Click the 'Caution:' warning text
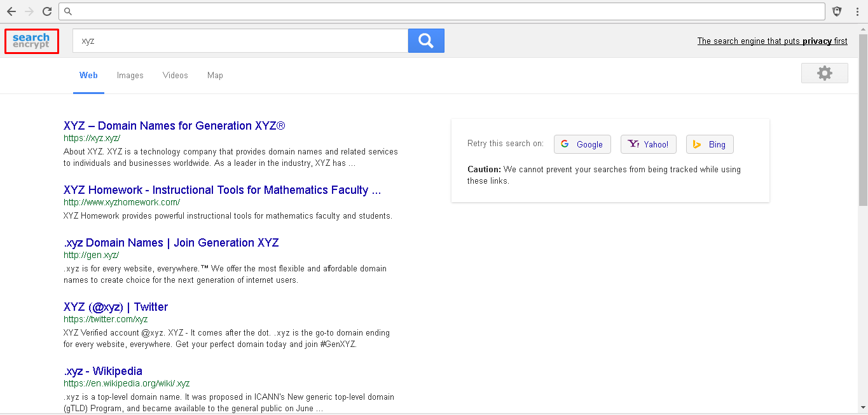Screen dimensions: 868x415 [x=485, y=170]
